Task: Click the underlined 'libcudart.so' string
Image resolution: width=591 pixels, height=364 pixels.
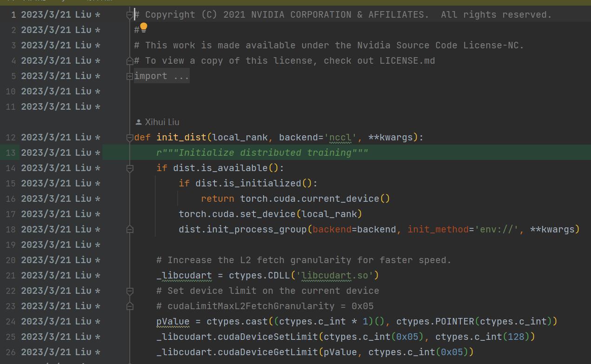Action: coord(336,275)
